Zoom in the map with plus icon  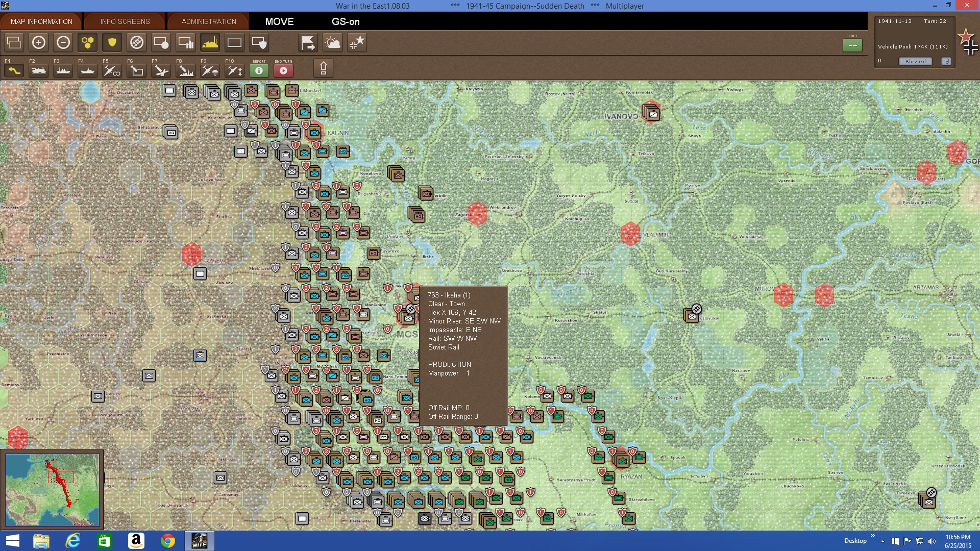point(39,42)
